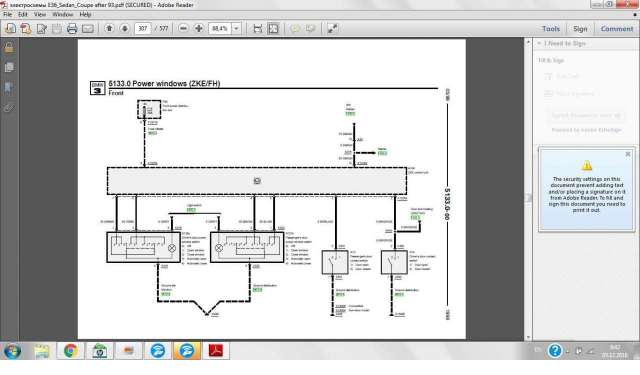Zoom out with the minus button
Image resolution: width=640 pixels, height=375 pixels.
point(183,29)
